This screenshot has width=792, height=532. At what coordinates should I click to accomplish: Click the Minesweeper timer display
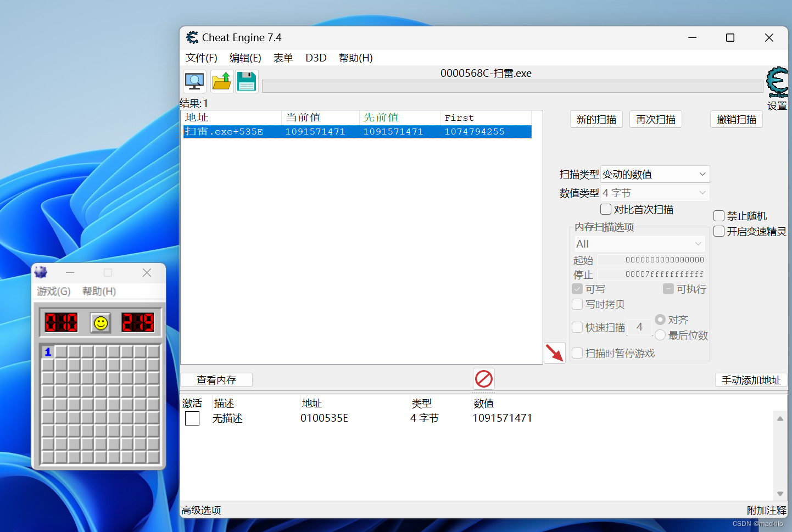click(x=138, y=322)
